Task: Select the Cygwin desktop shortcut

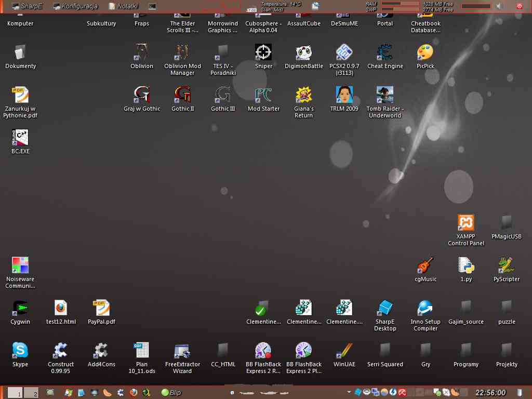Action: (20, 308)
